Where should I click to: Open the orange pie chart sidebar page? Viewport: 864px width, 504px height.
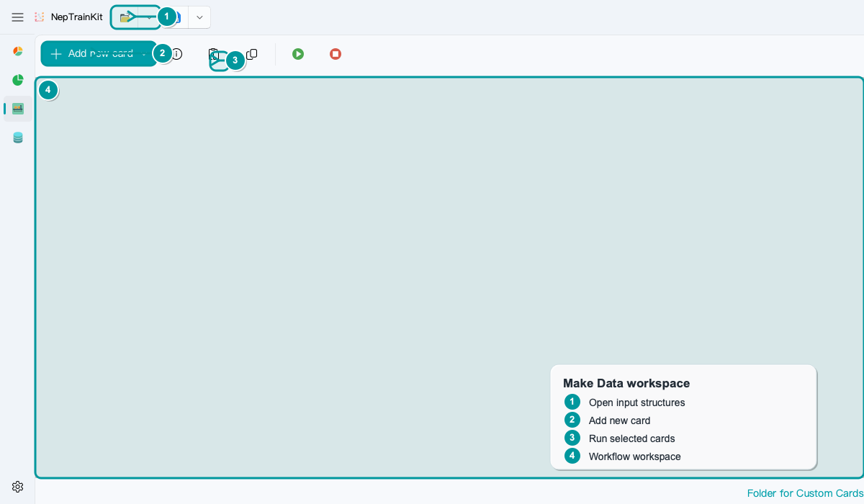click(x=18, y=51)
